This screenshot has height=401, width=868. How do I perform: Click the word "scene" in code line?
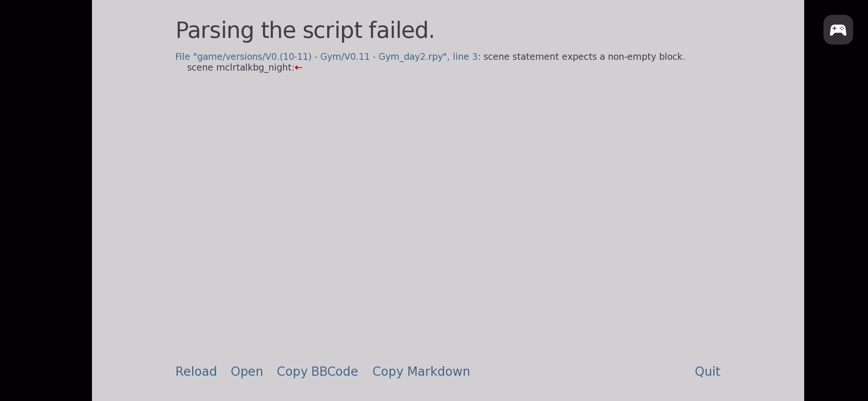(x=200, y=68)
